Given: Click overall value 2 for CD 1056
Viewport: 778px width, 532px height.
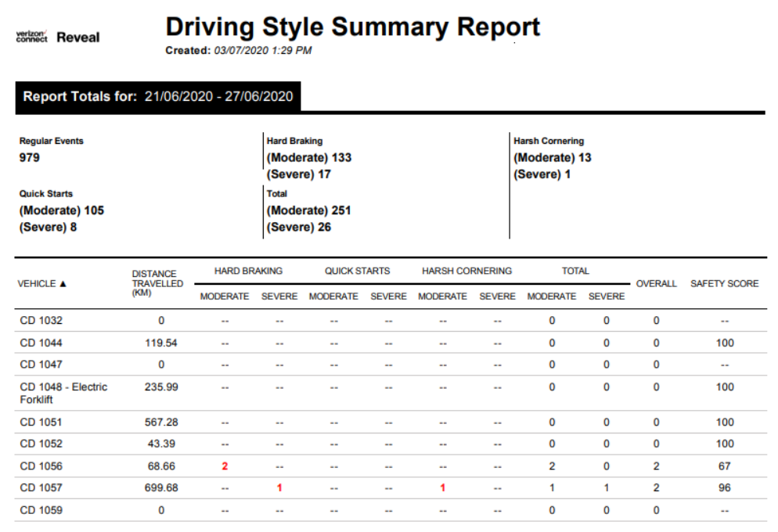Looking at the screenshot, I should pos(657,466).
